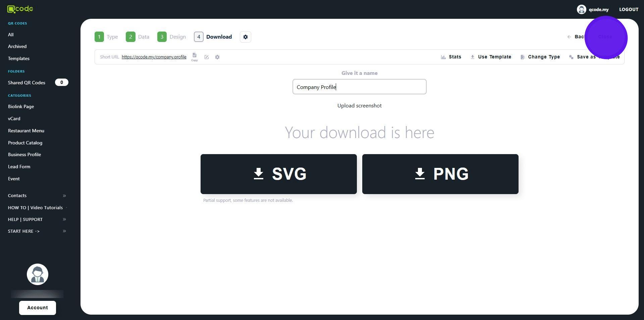Open Templates in sidebar

point(19,58)
